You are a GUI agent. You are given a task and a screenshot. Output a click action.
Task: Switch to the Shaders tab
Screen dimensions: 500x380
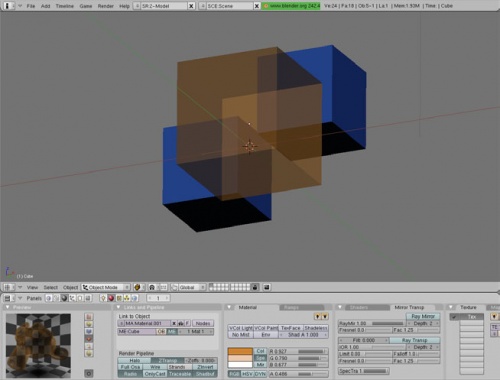(367, 307)
